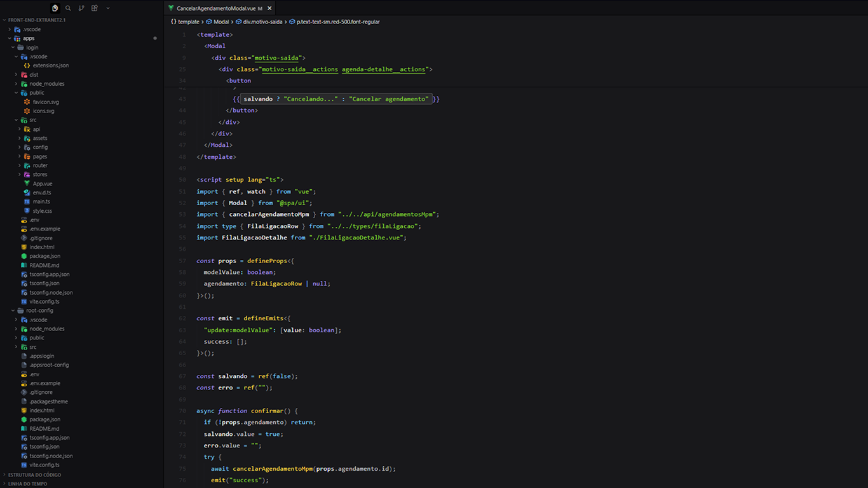Expand the LINHA DO TEMPO section
Viewport: 868px width, 488px height.
coord(27,484)
